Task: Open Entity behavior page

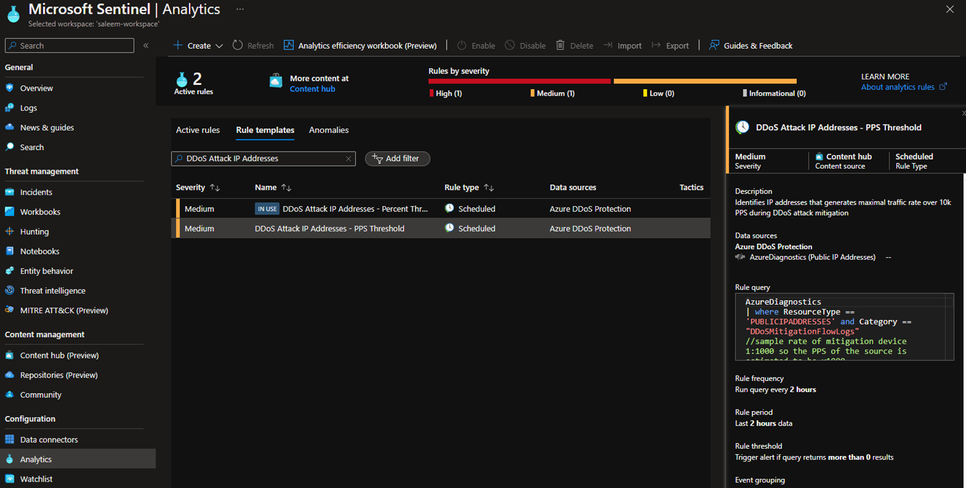Action: coord(46,271)
